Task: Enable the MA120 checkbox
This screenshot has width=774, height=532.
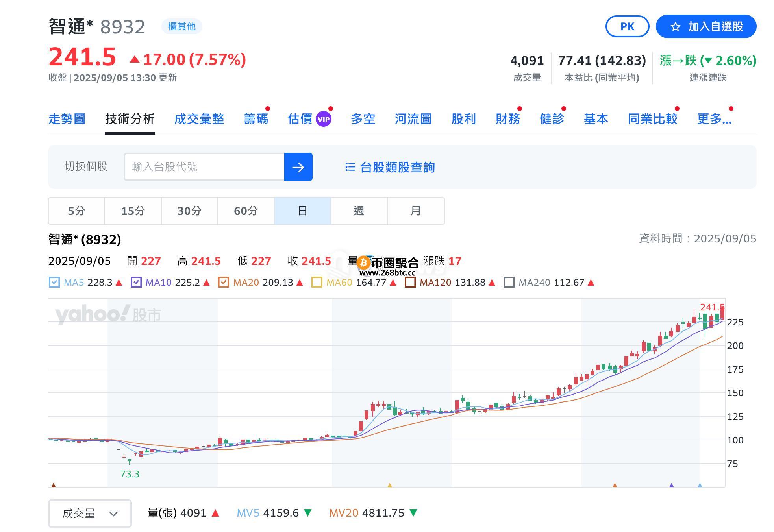Action: point(410,283)
